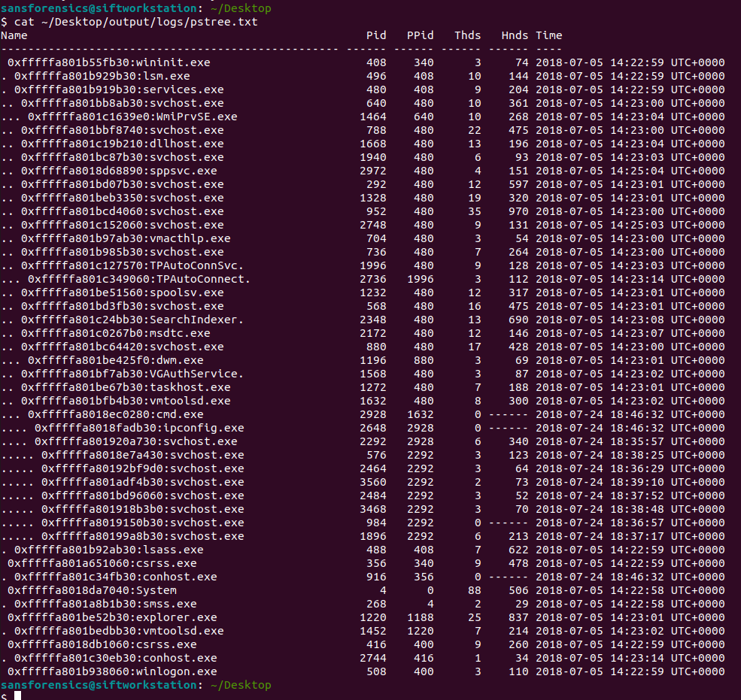This screenshot has width=741, height=700.
Task: Select csrss.exe at 0xfffffa8018db1060
Action: coord(102,645)
